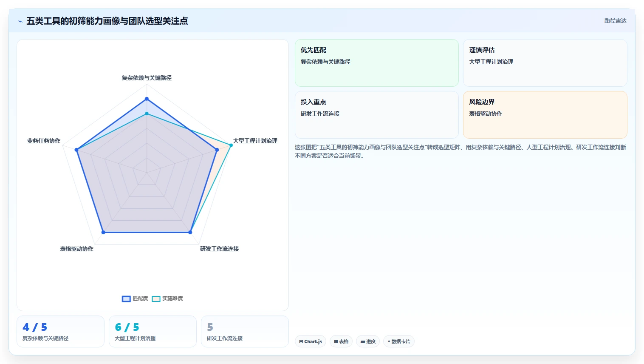The width and height of the screenshot is (644, 364).
Task: Click the 研发工作流连接 radar axis label
Action: (219, 249)
